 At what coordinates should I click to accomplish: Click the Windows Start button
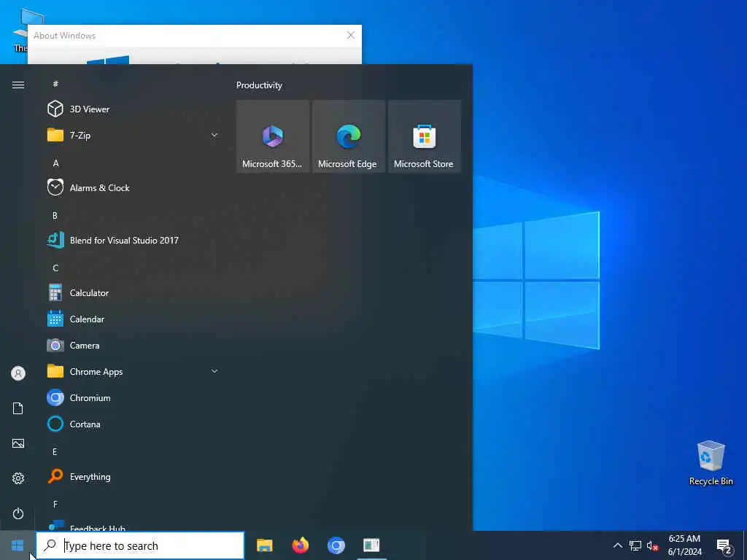[x=18, y=545]
